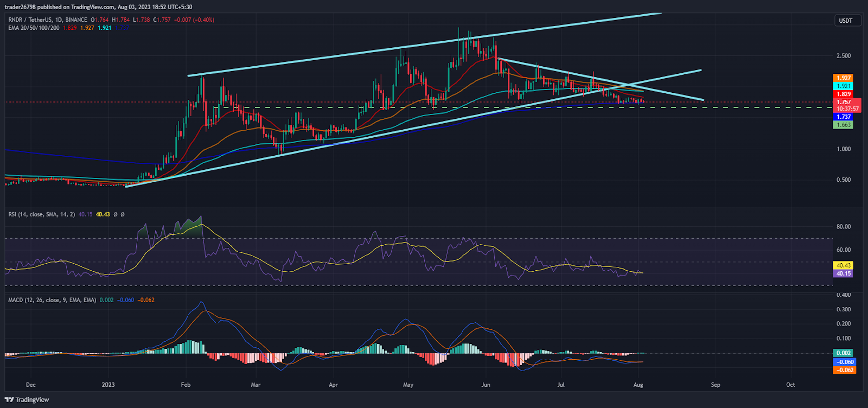Viewport: 868px width, 408px height.
Task: Click the current price 1.757 label
Action: 844,102
